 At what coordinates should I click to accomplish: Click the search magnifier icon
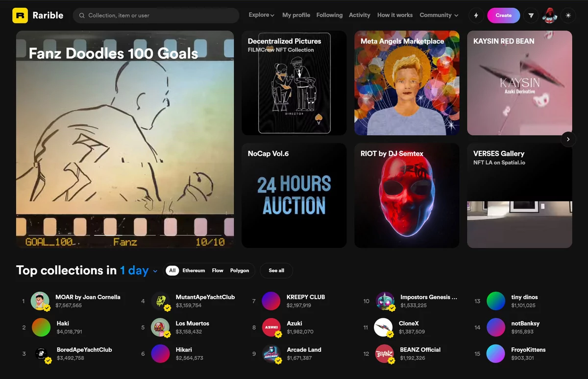coord(82,16)
